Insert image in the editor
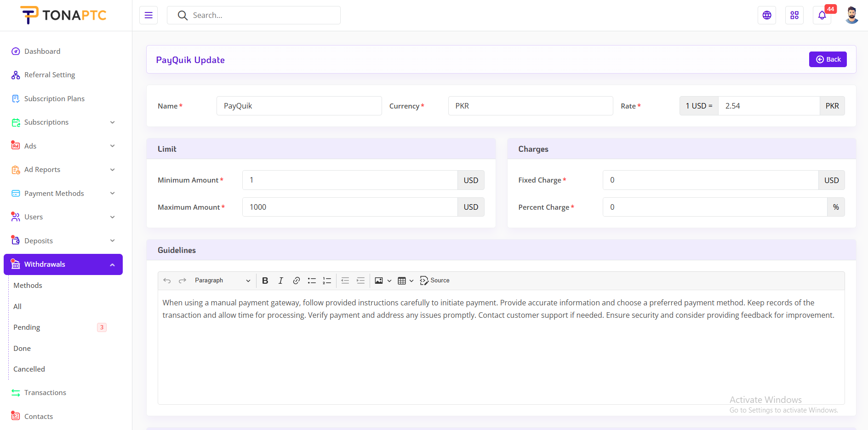 (379, 281)
